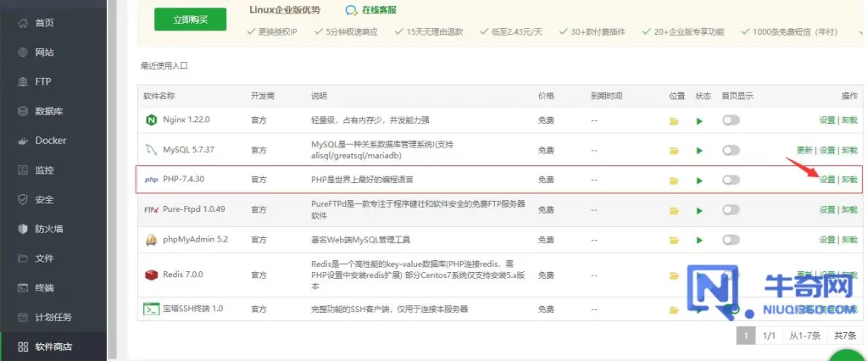
Task: Click 卸载 for MySQL 5.7.37
Action: (849, 150)
